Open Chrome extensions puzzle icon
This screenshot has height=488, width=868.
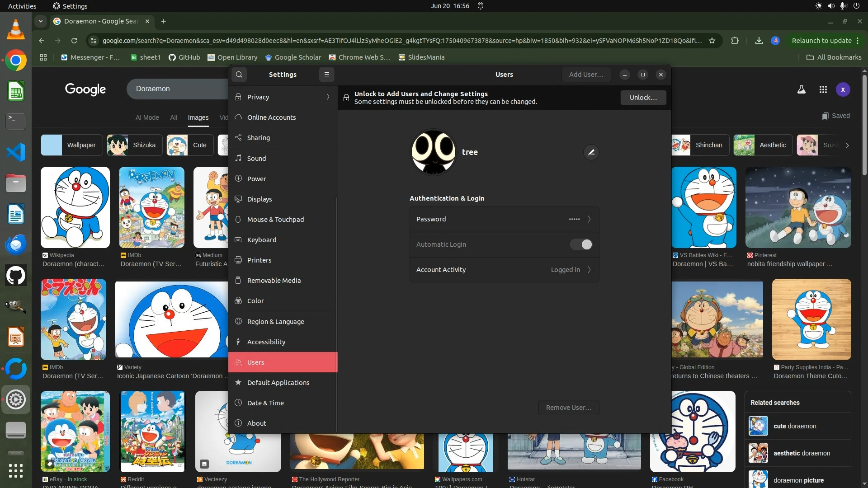click(x=735, y=41)
